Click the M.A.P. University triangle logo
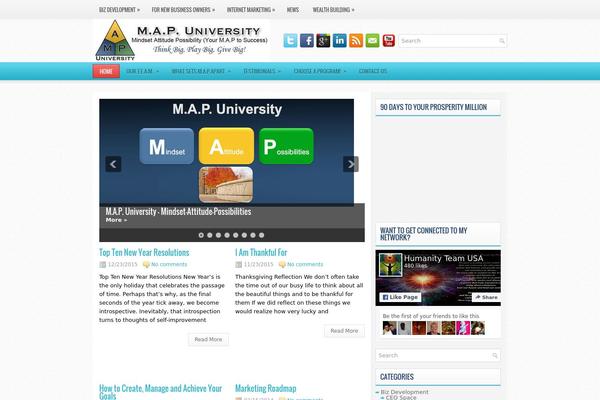600x400 pixels. point(115,41)
